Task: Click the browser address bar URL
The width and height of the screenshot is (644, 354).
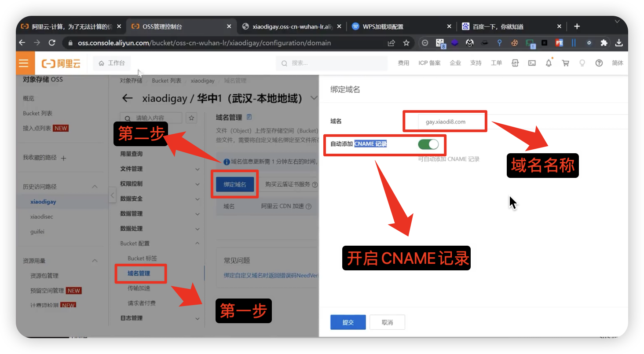Action: [x=205, y=43]
